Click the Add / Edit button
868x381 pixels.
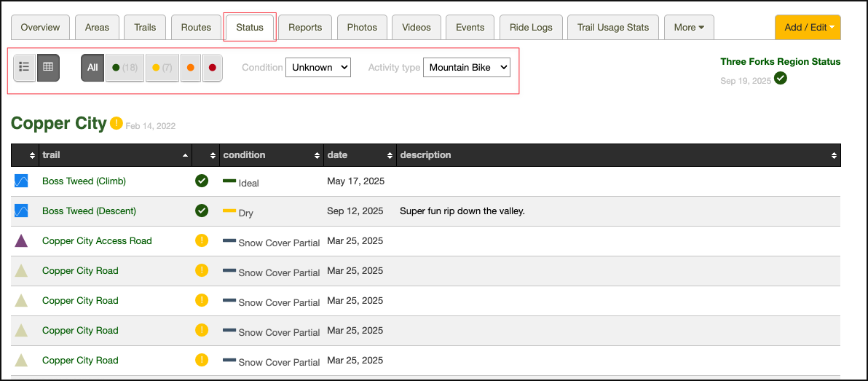pos(808,28)
